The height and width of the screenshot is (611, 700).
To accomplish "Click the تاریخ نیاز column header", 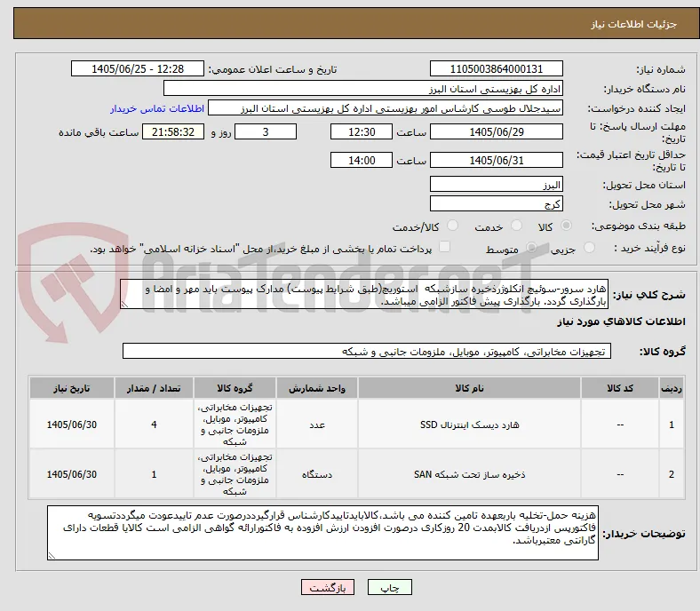I will pos(72,388).
